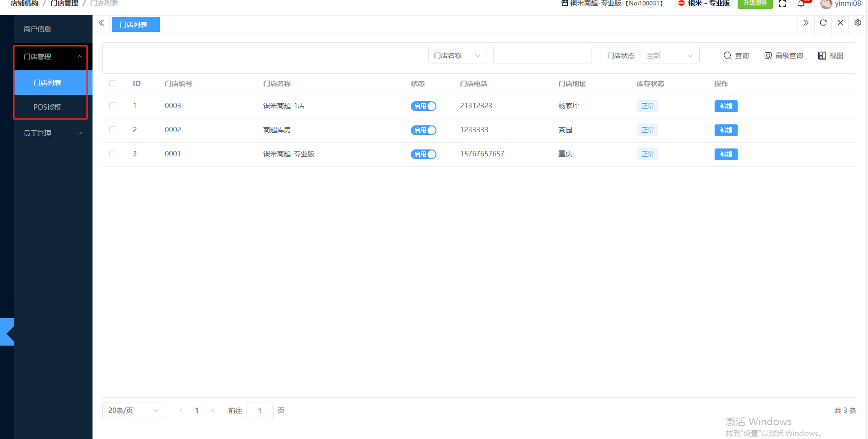Open the 门店状态 dropdown showing 全部
Image resolution: width=868 pixels, height=439 pixels.
click(x=670, y=56)
